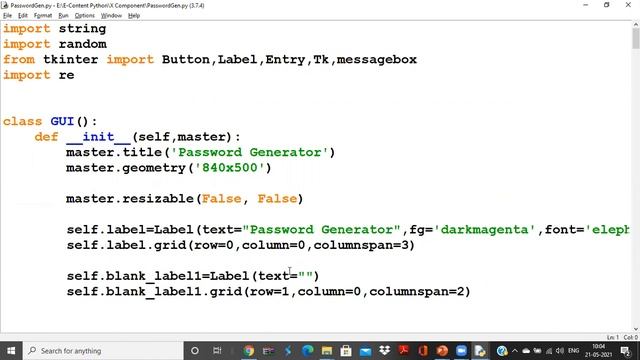Open Zoom from taskbar
The image size is (640, 360).
tap(461, 351)
